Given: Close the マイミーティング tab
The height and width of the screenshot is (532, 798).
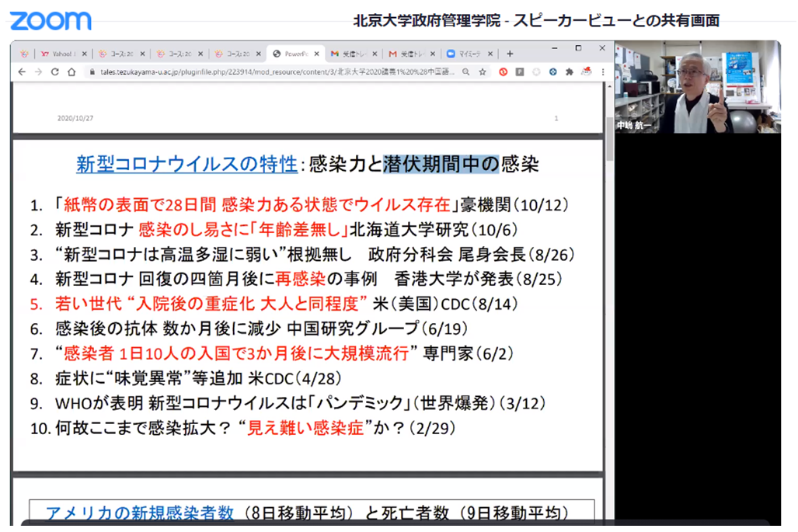Looking at the screenshot, I should point(490,54).
